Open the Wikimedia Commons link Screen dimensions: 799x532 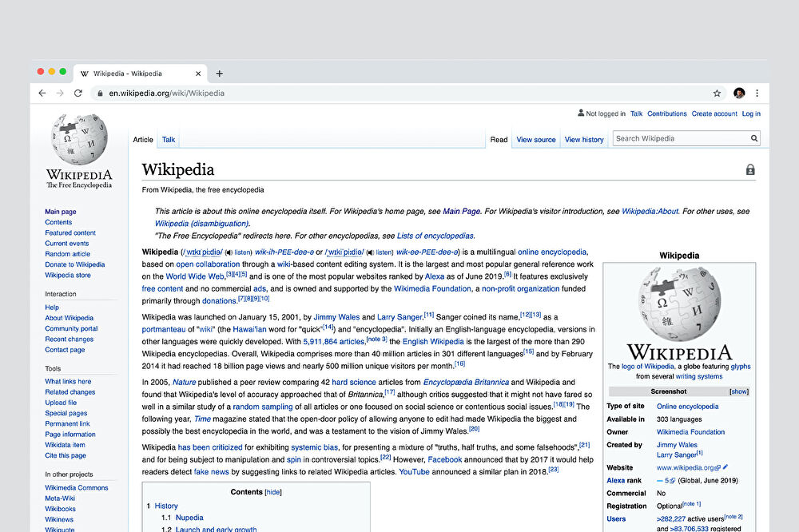[x=77, y=487]
